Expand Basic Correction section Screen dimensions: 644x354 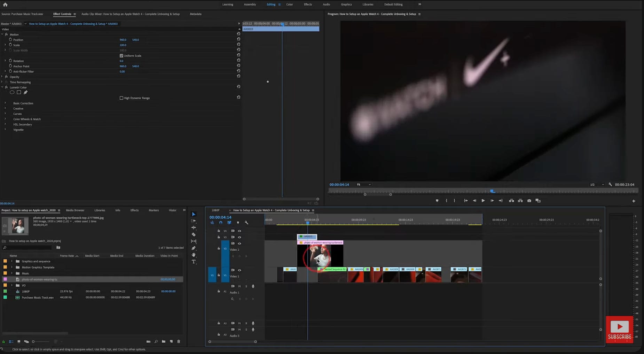5,103
